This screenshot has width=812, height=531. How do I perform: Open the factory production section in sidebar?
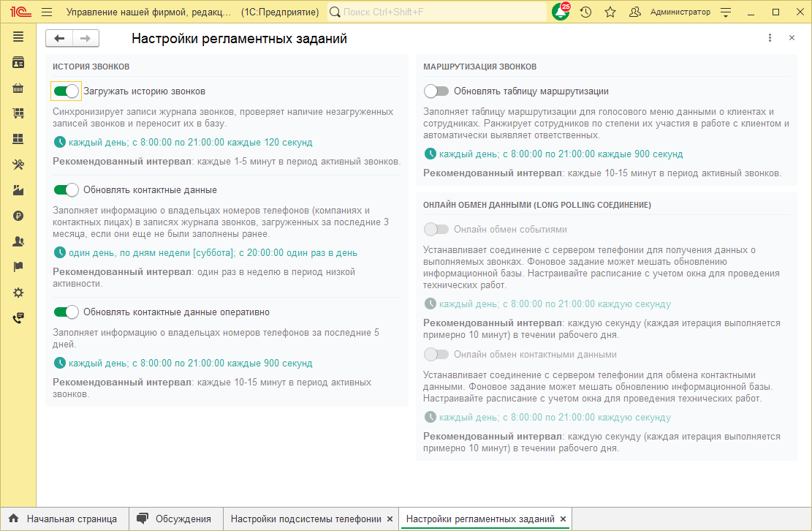click(18, 190)
